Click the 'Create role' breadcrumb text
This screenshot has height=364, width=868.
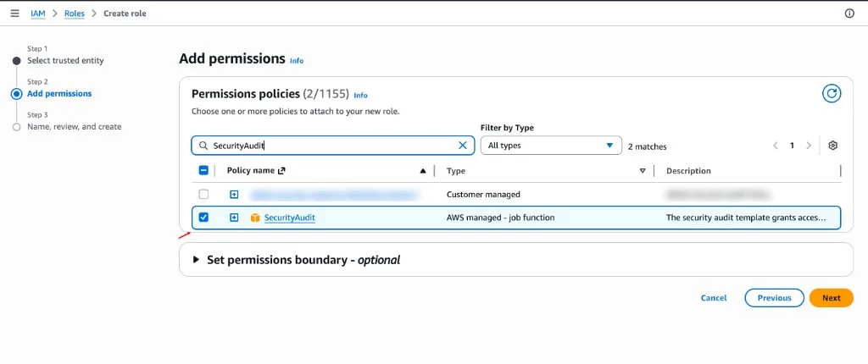[125, 14]
